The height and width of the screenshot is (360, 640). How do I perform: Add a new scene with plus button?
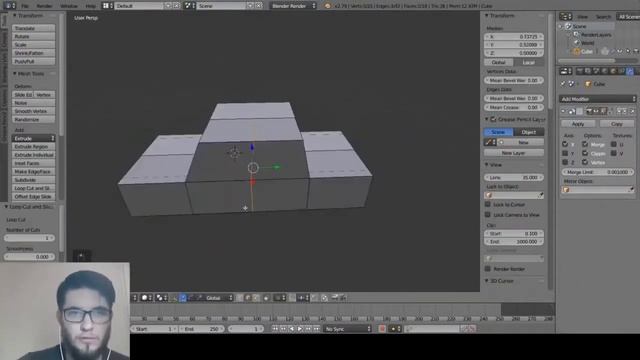[251, 6]
